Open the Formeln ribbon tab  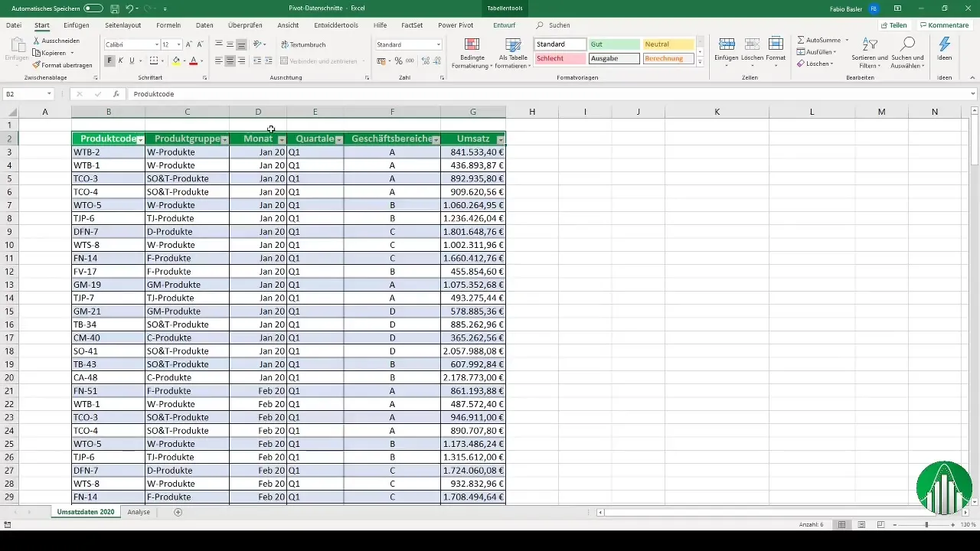click(x=168, y=24)
